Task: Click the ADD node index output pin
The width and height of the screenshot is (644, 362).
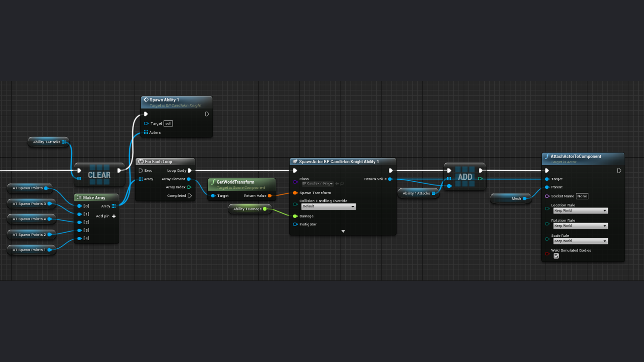Action: pos(480,179)
